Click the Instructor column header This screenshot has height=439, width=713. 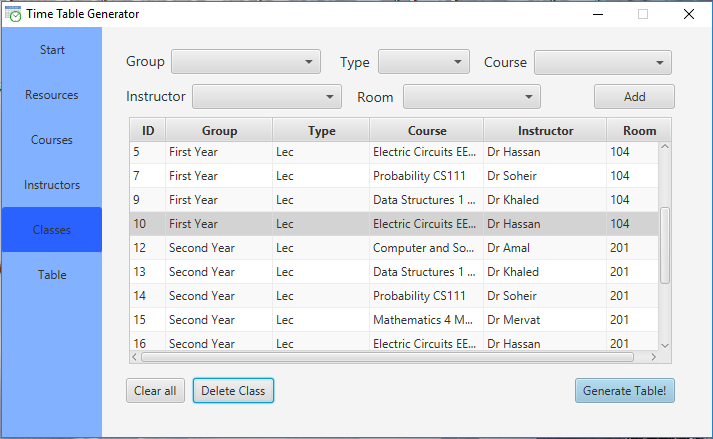(545, 131)
